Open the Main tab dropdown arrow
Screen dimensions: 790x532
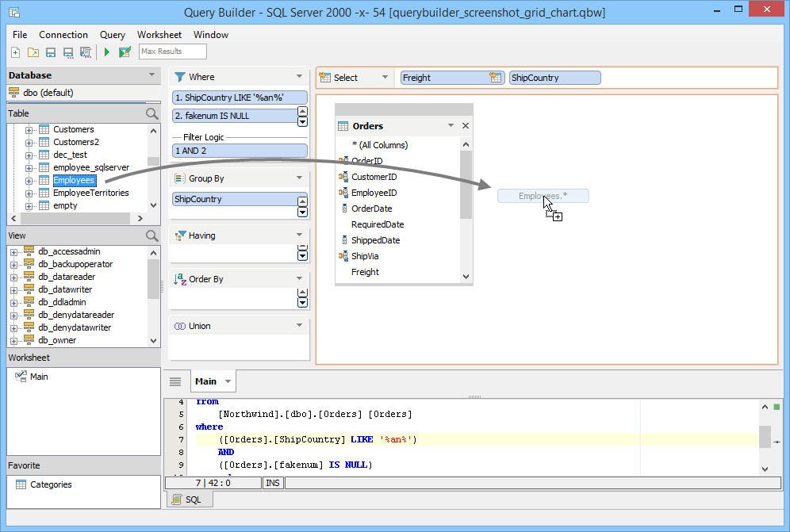(x=228, y=381)
